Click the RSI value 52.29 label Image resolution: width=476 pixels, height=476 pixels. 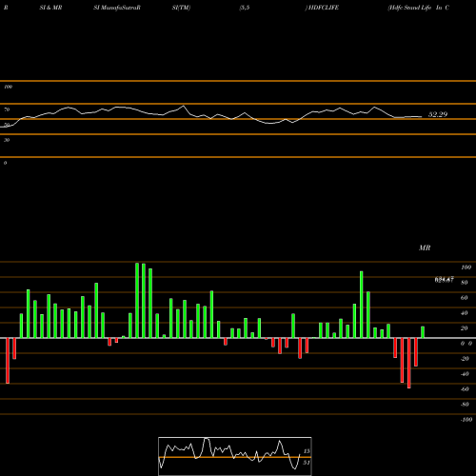pyautogui.click(x=438, y=114)
